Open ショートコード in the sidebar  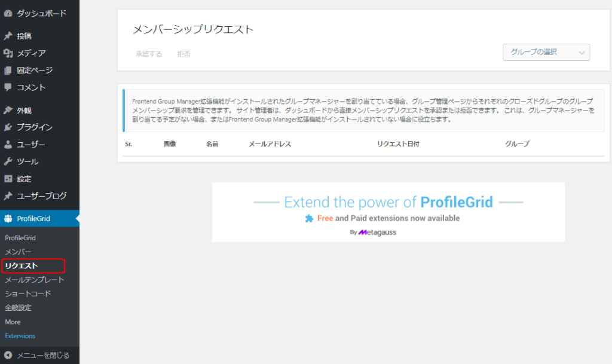click(28, 293)
